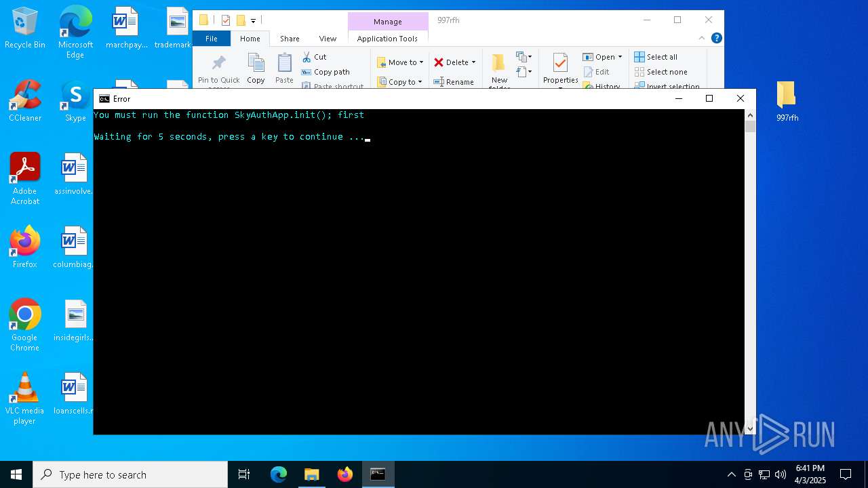Click Pin to Quick access in Explorer
Viewport: 868px width, 488px height.
click(x=218, y=70)
